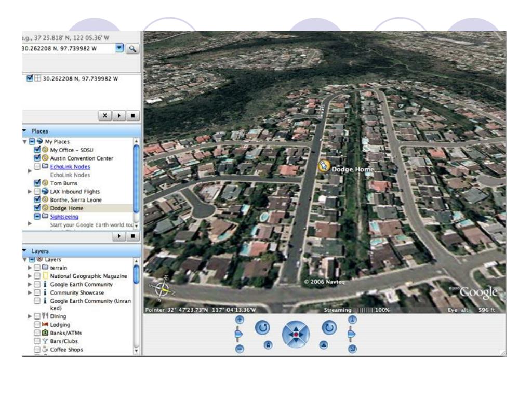Uncheck the 30.262208 N search result checkbox
The height and width of the screenshot is (399, 532).
click(30, 78)
